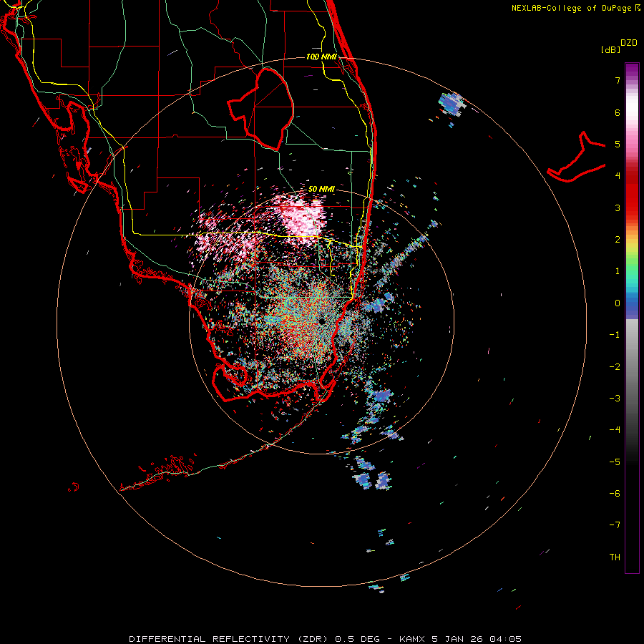644x644 pixels.
Task: Click the -7 tick label on color scale
Action: [x=615, y=525]
